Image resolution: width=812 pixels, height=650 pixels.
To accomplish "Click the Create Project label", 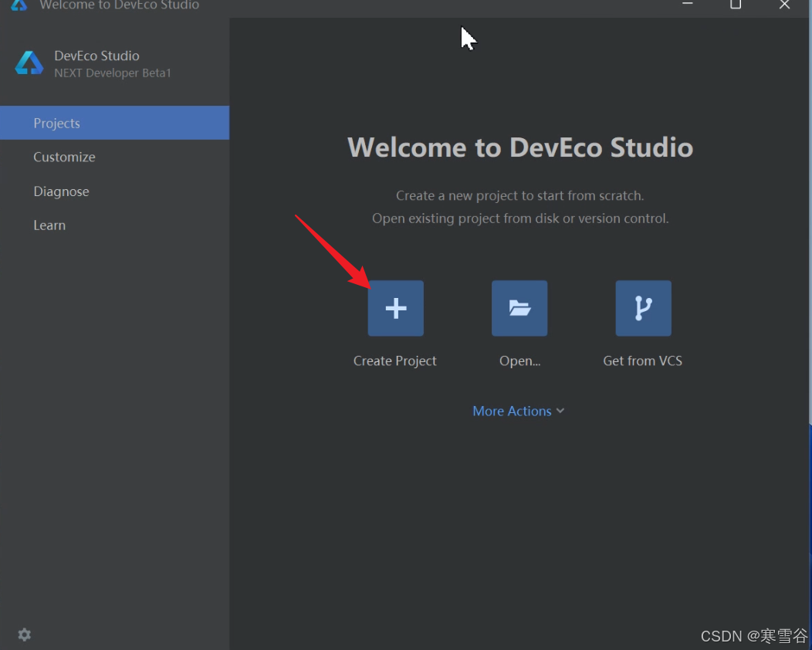I will pos(394,361).
